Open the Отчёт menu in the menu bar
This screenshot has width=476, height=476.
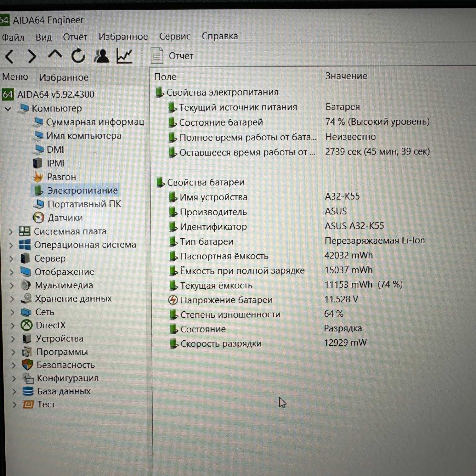point(75,37)
